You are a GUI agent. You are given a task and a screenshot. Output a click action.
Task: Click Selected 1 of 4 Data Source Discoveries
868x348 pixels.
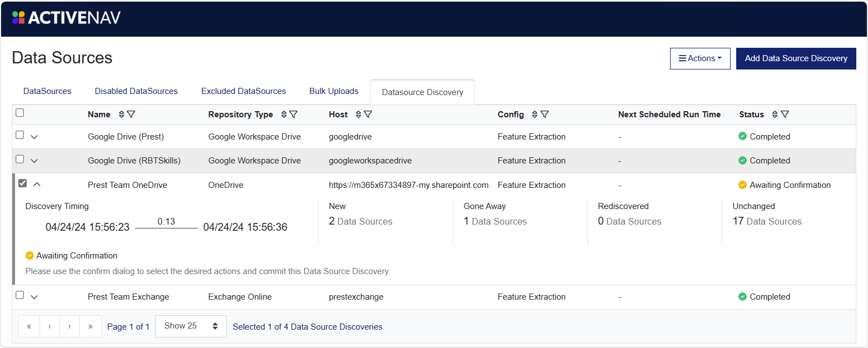307,327
